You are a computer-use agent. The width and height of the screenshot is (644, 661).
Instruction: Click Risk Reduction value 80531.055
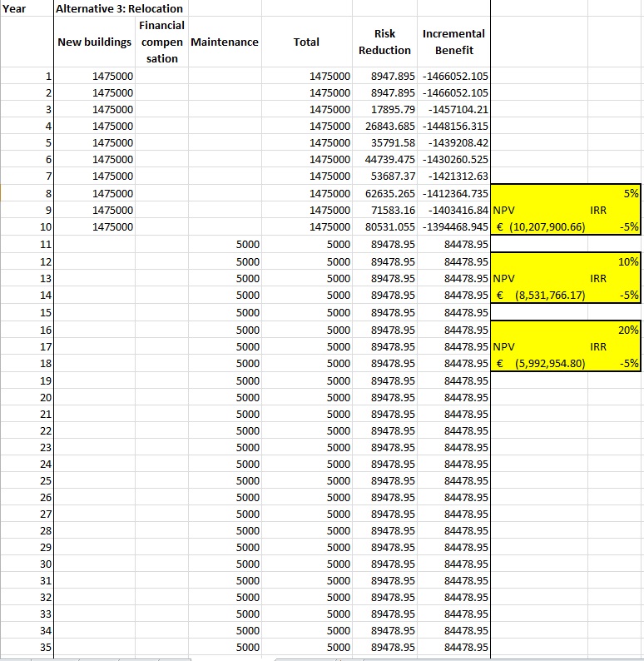[385, 226]
